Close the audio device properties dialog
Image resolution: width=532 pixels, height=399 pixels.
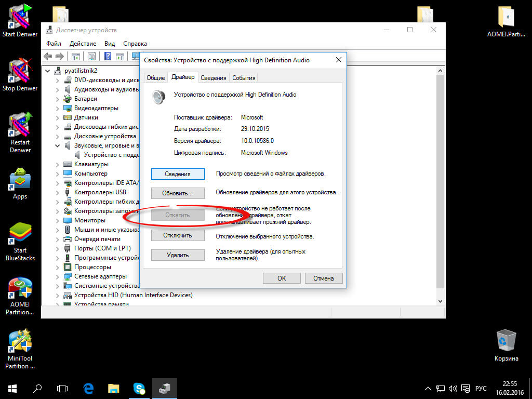coord(338,60)
